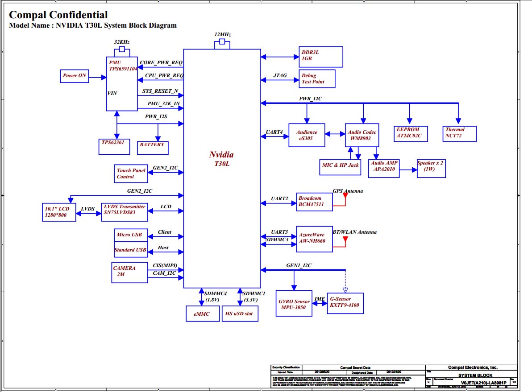
Task: Click the JTAG signal label
Action: [x=280, y=75]
